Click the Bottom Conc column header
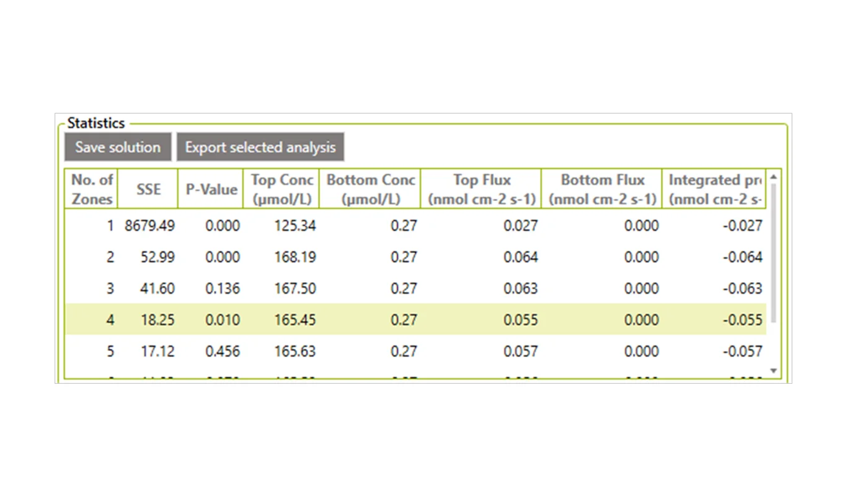The width and height of the screenshot is (868, 496). pos(370,189)
